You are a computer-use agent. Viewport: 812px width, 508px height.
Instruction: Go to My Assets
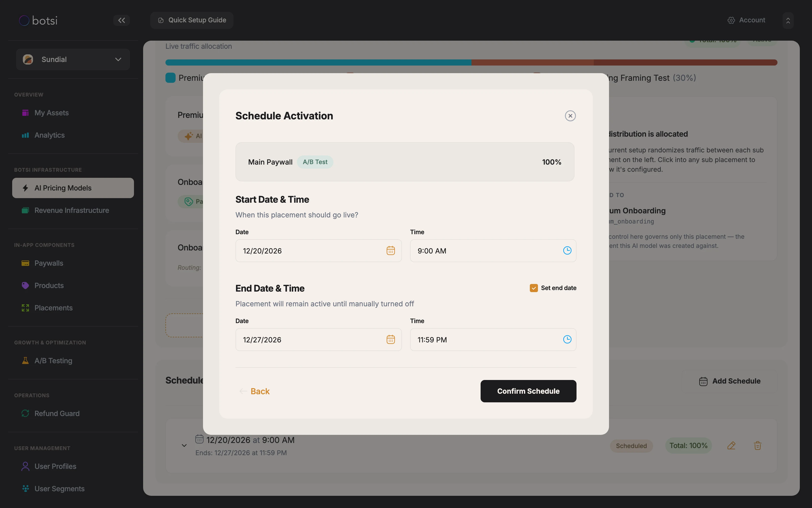tap(73, 113)
